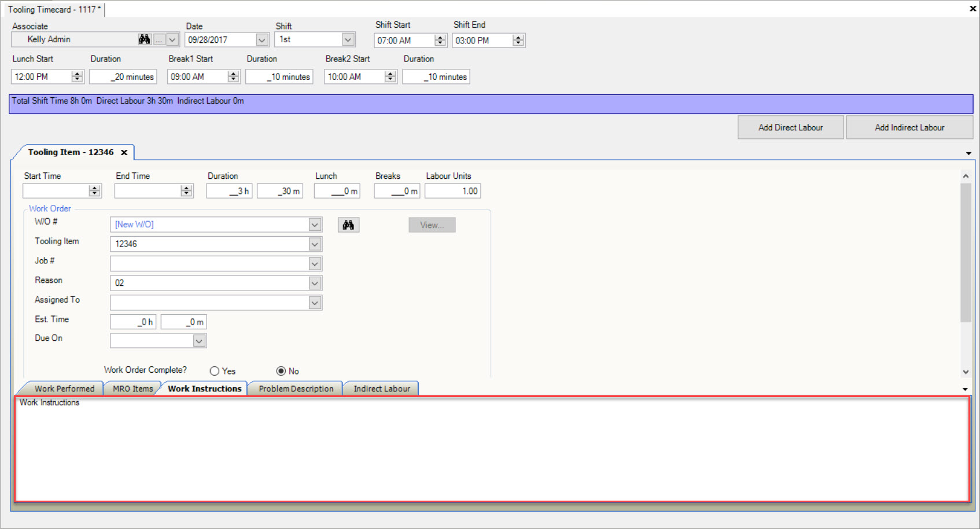Click the Lunch Duration minutes field
Screen dimensions: 980x529
pos(123,76)
